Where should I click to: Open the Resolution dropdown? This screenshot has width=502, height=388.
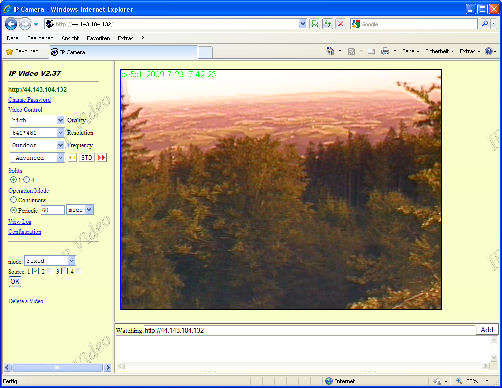click(37, 133)
